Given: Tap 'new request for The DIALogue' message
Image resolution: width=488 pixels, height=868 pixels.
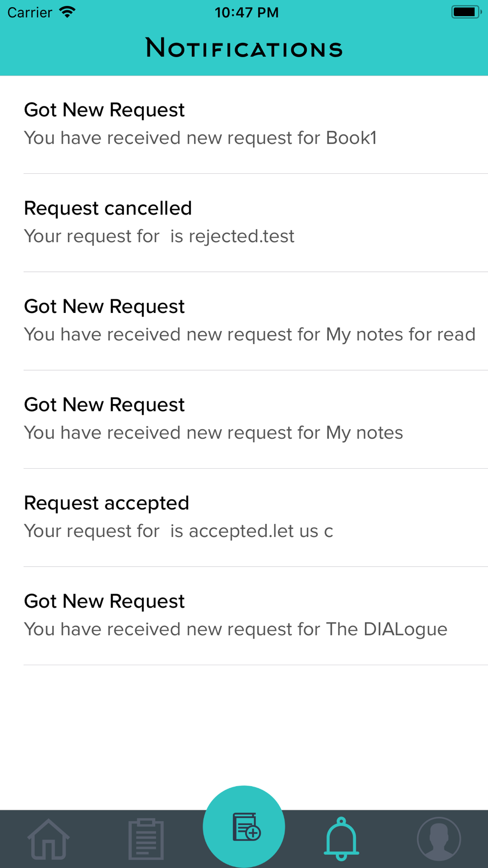Looking at the screenshot, I should pos(236,629).
